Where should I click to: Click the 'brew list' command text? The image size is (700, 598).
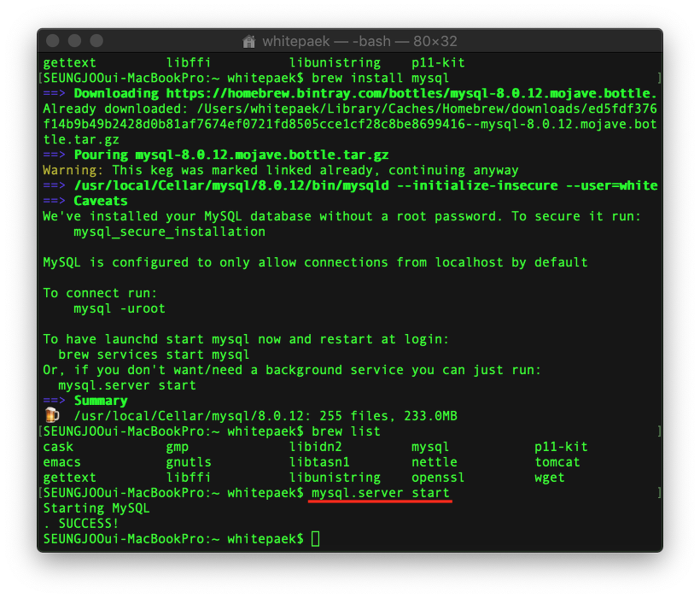[x=346, y=431]
